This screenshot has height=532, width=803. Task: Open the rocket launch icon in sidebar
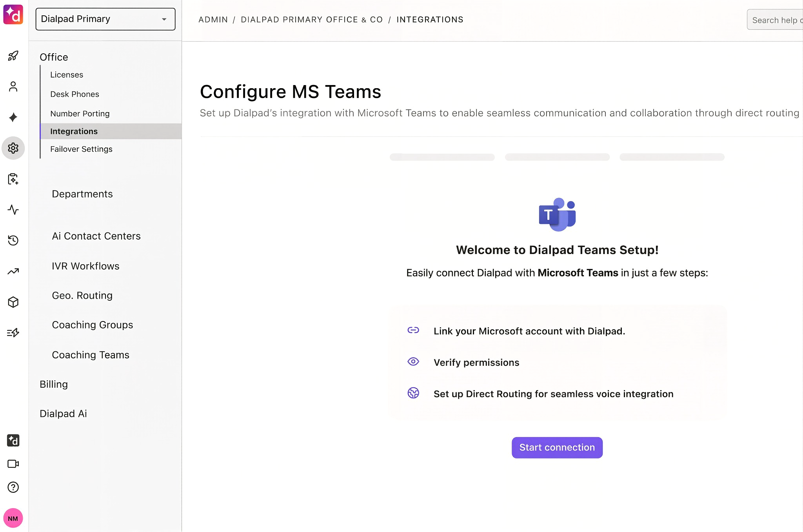click(x=13, y=56)
